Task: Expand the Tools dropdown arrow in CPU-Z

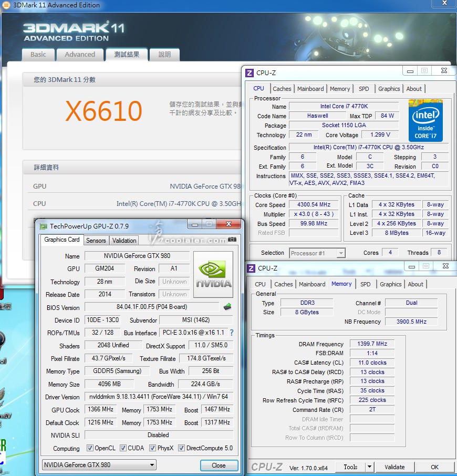Action: 369,467
